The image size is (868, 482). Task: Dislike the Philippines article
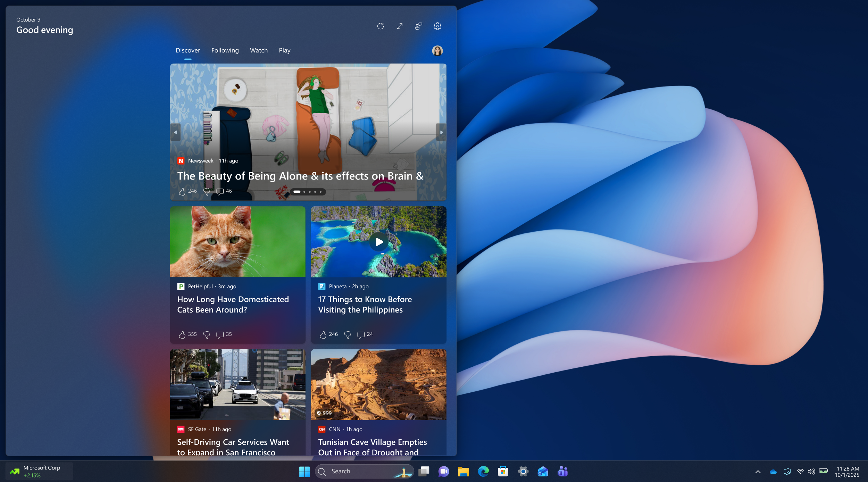348,334
